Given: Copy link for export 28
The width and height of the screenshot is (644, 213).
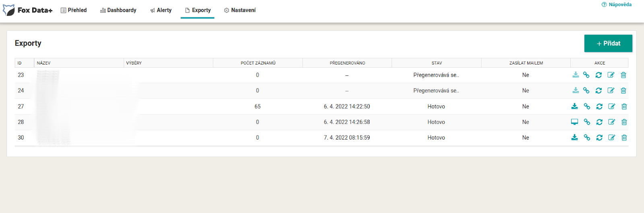Looking at the screenshot, I should [x=587, y=122].
